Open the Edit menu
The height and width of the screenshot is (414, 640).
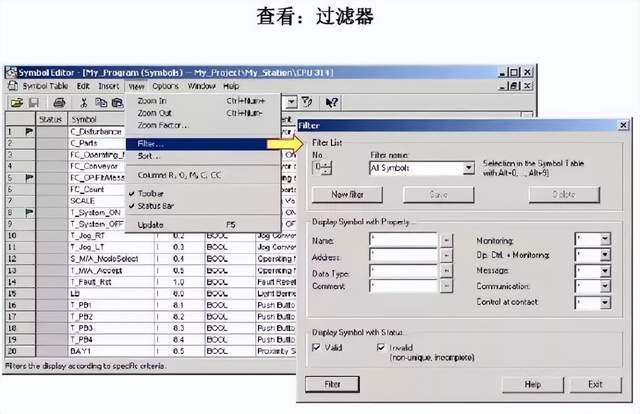tap(83, 86)
